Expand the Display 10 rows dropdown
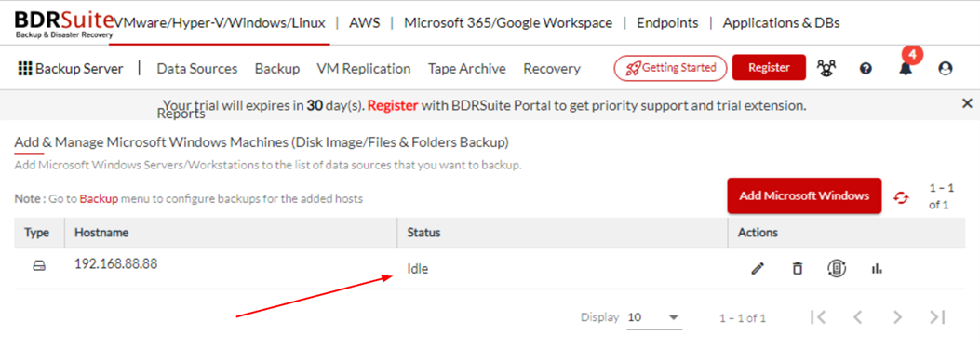 click(653, 317)
